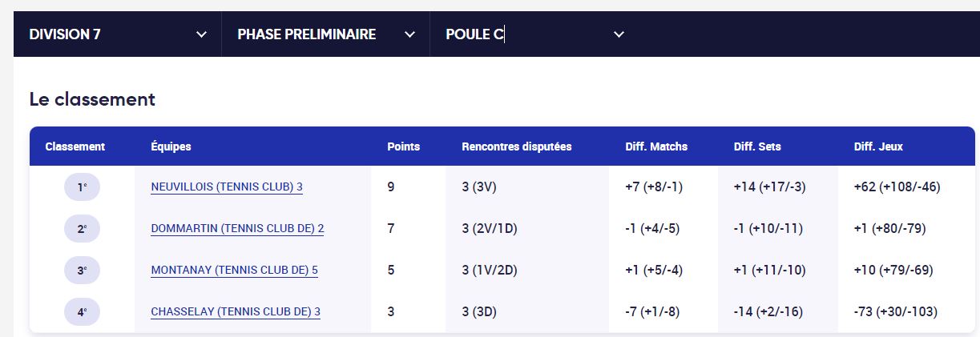Screen dimensions: 980x337
Task: Click the chevron beside PHASE PRELIMINAIRE
Action: [x=410, y=34]
